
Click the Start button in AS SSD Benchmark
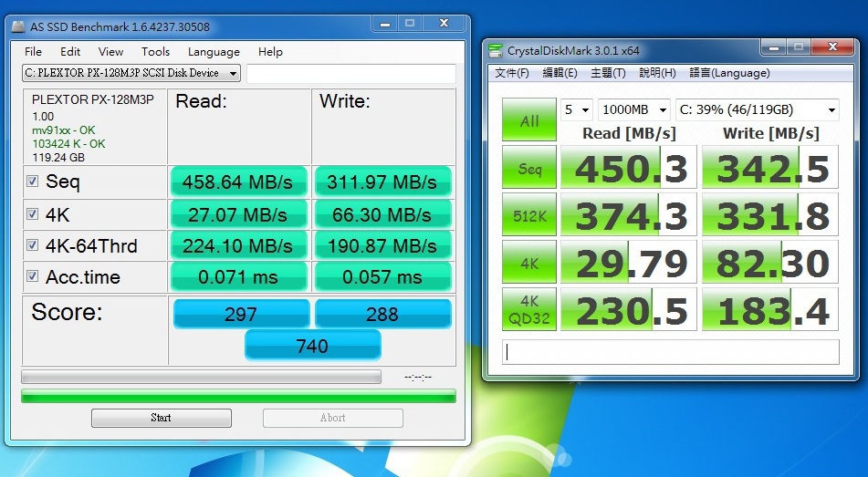(161, 418)
